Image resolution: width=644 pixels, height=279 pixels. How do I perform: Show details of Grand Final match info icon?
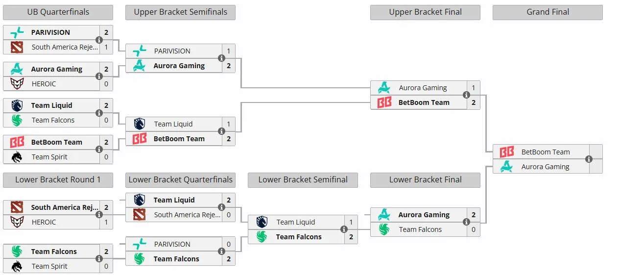[589, 159]
